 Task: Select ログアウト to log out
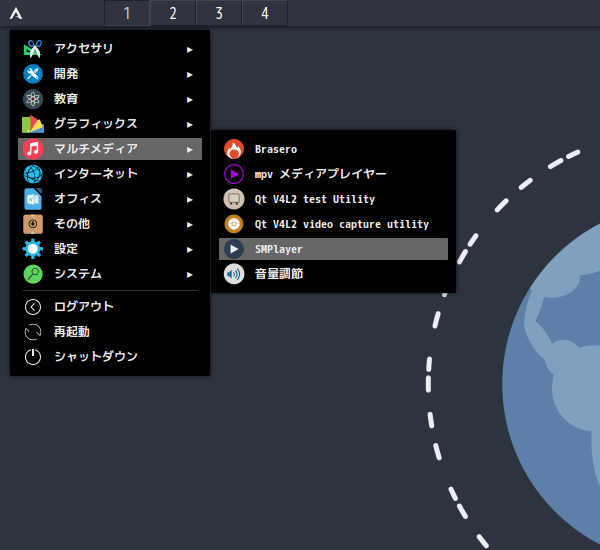tap(110, 307)
